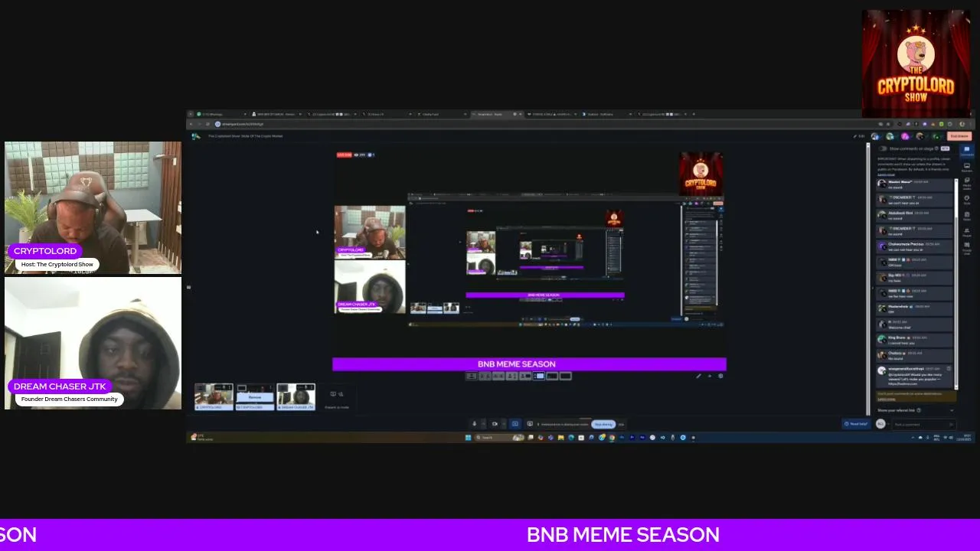Click the add layout plus icon
Screen dimensions: 980x551
coord(710,376)
